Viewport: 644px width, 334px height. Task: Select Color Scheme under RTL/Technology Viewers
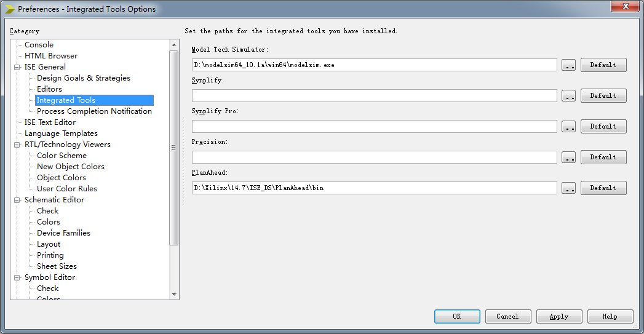(x=62, y=156)
